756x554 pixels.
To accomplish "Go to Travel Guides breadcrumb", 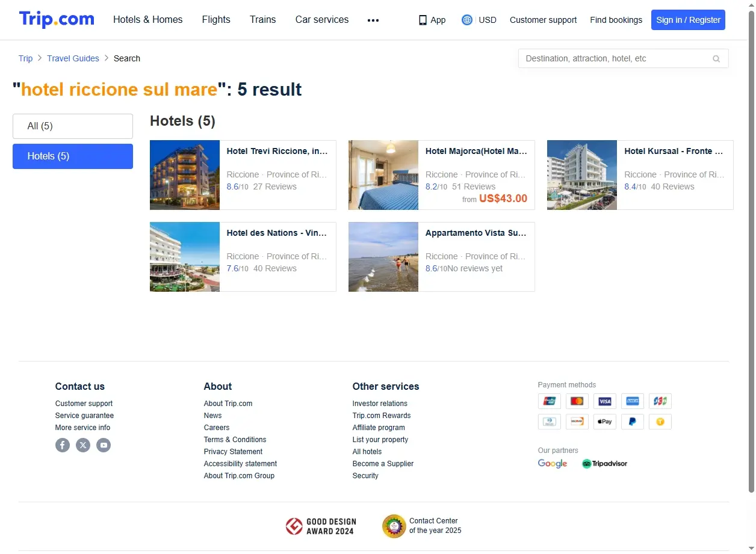I will click(x=73, y=58).
